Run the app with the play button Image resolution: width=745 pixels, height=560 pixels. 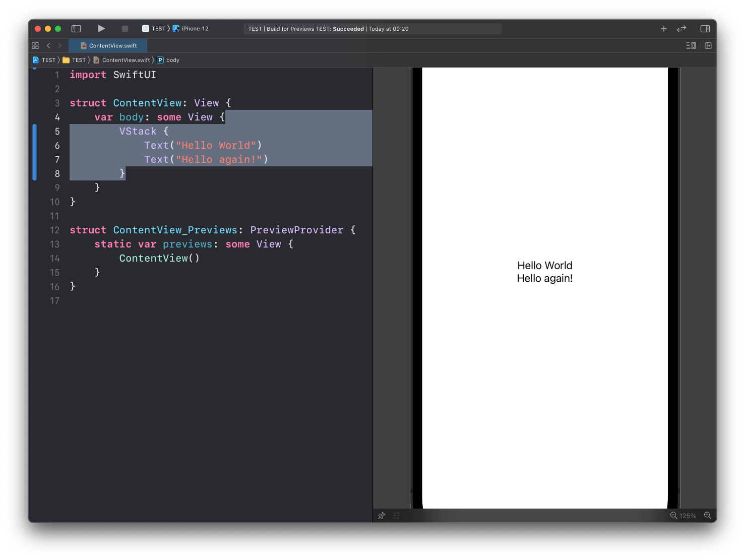(101, 29)
